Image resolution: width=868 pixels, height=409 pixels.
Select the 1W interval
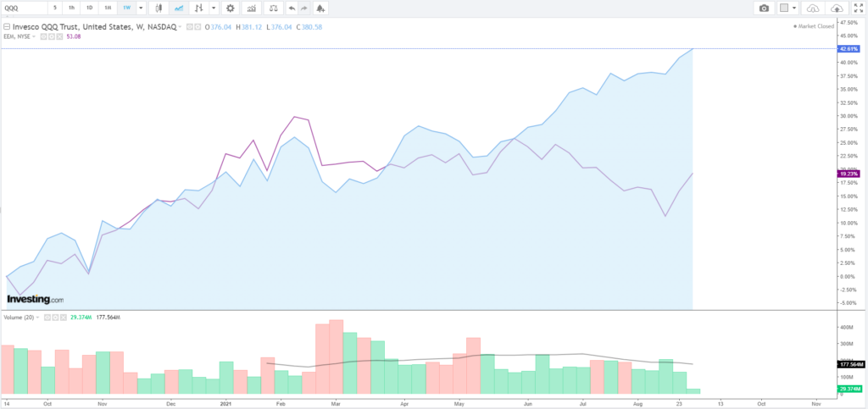[x=126, y=8]
